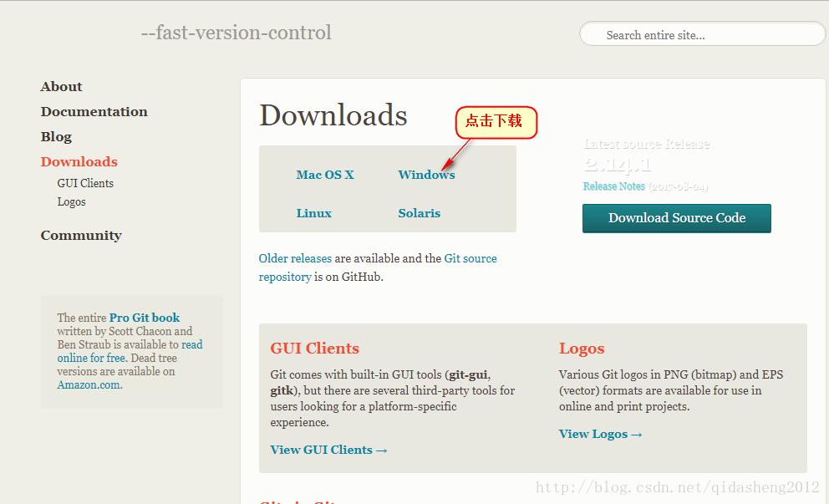Open Documentation from the sidebar
This screenshot has height=504, width=829.
coord(94,112)
